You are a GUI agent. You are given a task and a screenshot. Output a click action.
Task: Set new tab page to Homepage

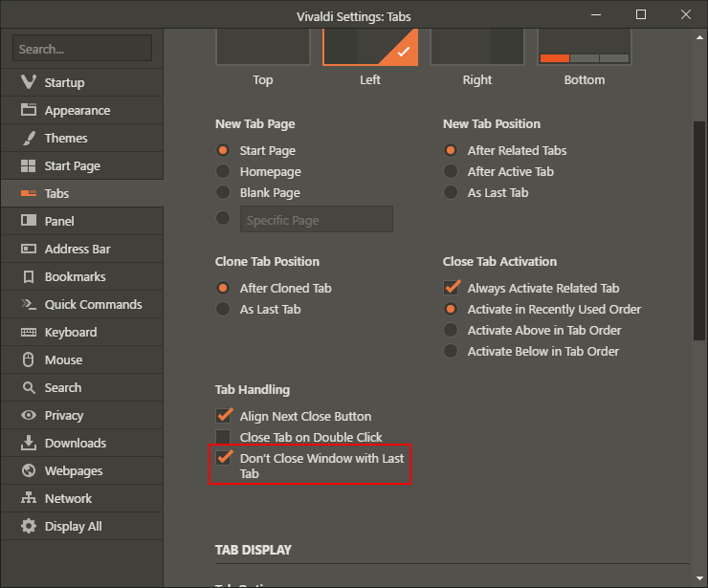(223, 171)
